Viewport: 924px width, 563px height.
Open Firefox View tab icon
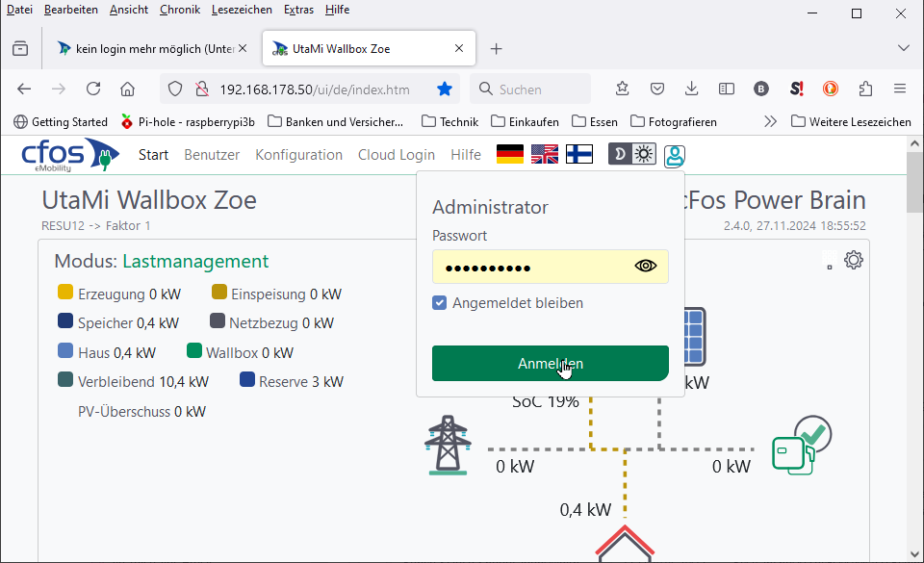point(20,49)
